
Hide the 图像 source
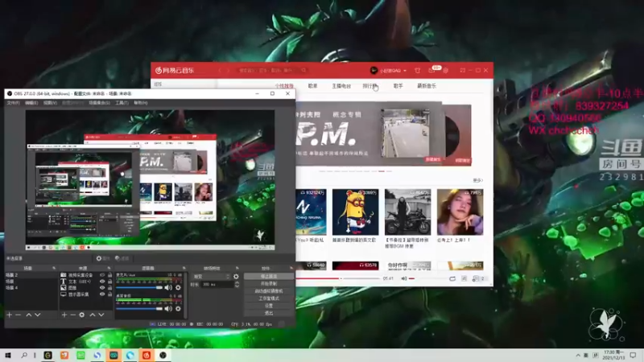(102, 288)
